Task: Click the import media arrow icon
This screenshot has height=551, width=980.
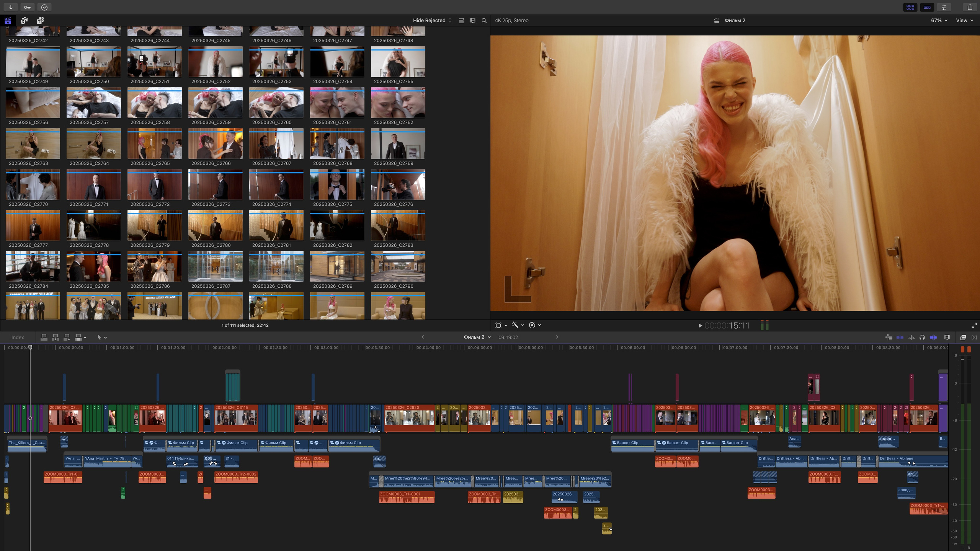Action: coord(11,7)
